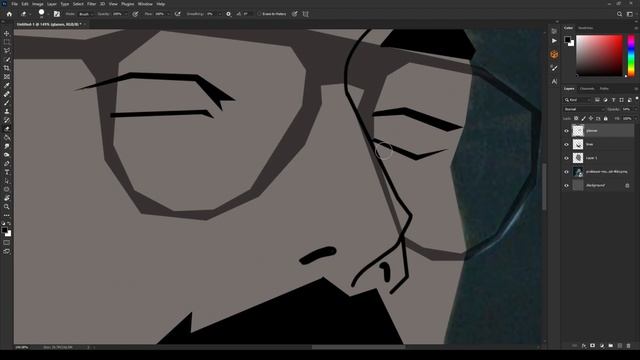640x360 pixels.
Task: Select the Zoom tool
Action: pos(7,207)
